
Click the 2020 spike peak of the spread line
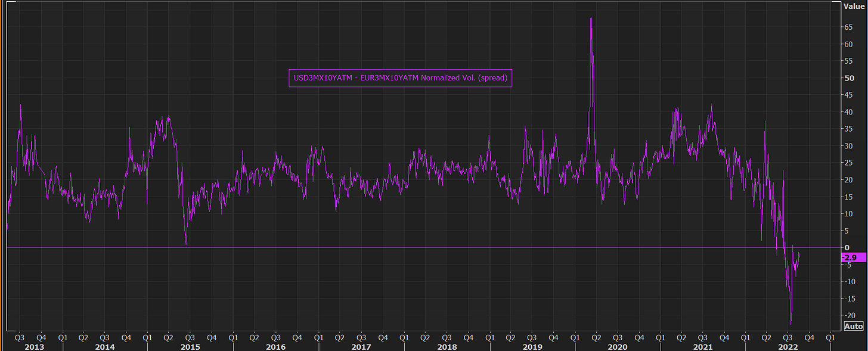tap(591, 18)
